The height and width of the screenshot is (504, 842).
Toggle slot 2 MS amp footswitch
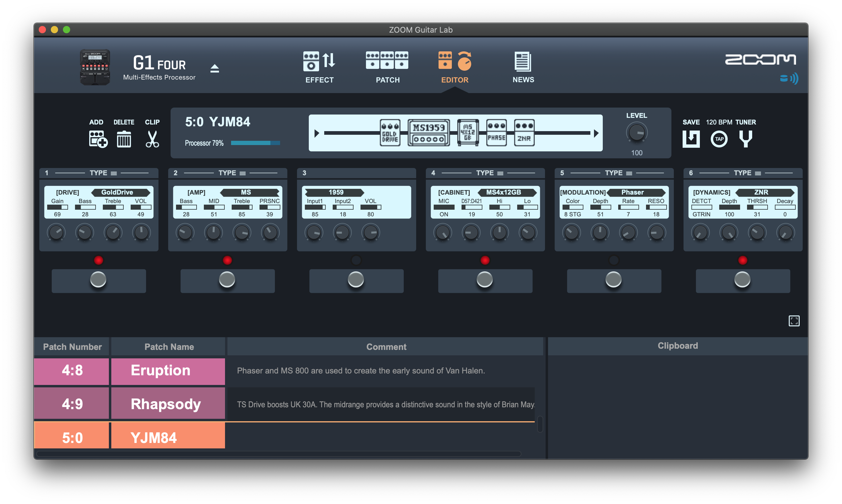tap(227, 280)
